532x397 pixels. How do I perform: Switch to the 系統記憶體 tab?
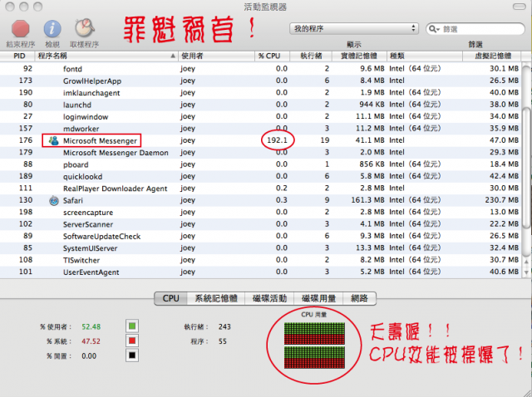click(216, 298)
